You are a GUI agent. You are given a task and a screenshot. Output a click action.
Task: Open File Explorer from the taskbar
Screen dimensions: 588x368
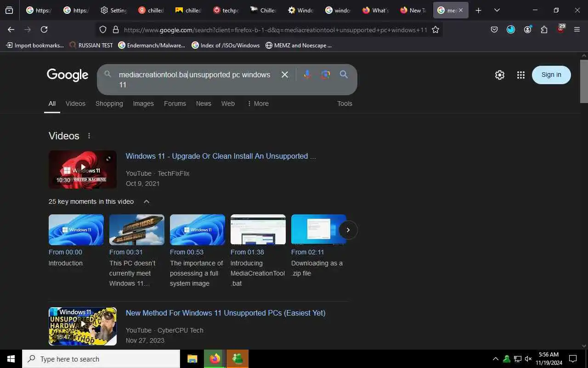click(x=192, y=359)
